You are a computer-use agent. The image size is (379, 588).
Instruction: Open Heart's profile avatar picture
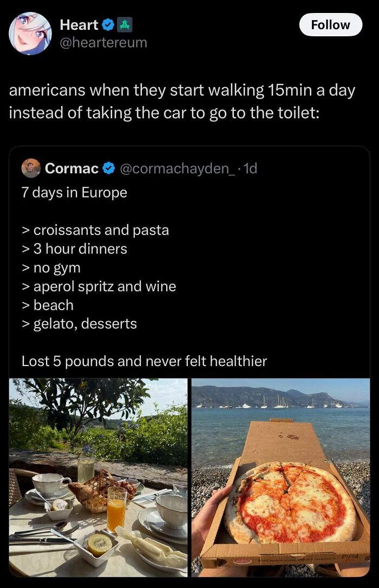pyautogui.click(x=30, y=34)
